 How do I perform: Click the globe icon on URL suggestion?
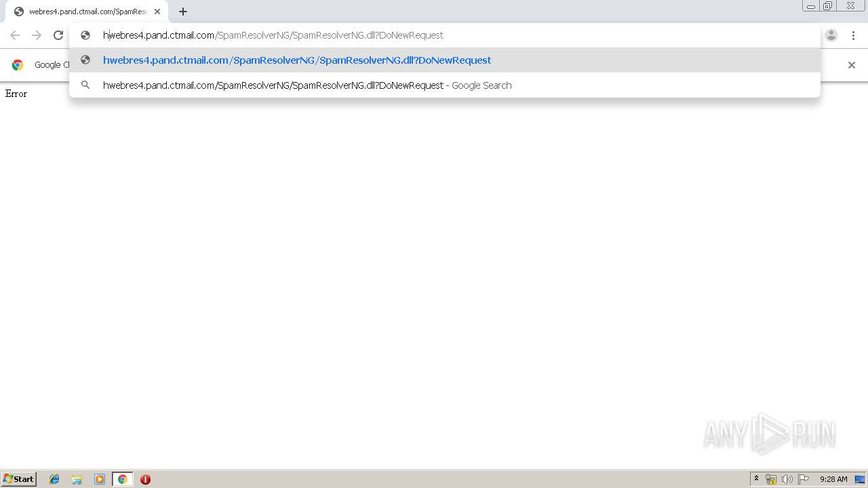85,60
